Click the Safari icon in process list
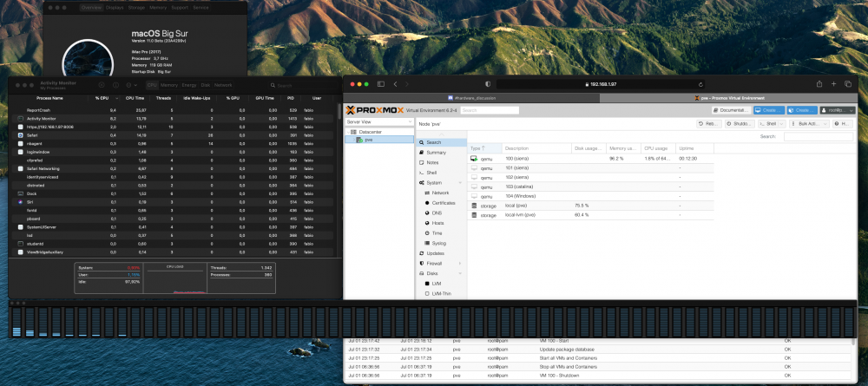Screen dimensions: 868x386 point(21,135)
